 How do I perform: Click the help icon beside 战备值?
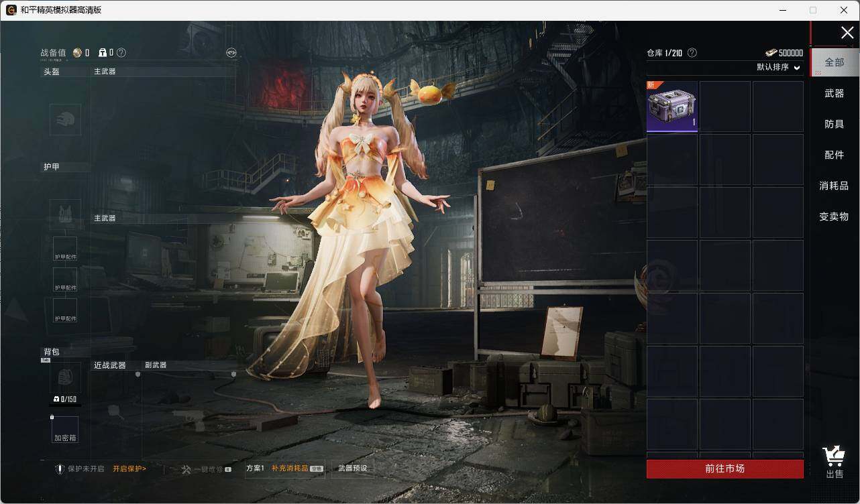(121, 53)
